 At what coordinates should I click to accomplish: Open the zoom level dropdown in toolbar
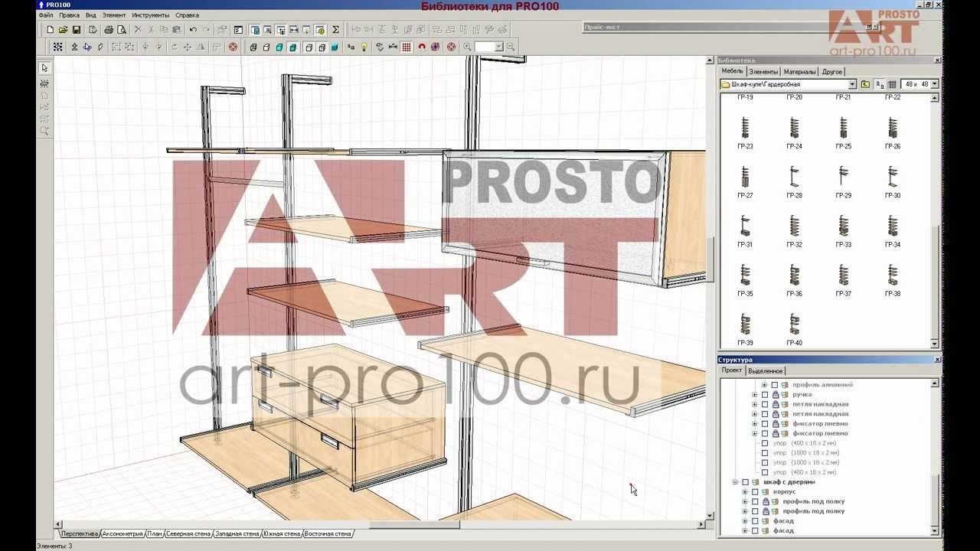pyautogui.click(x=498, y=47)
